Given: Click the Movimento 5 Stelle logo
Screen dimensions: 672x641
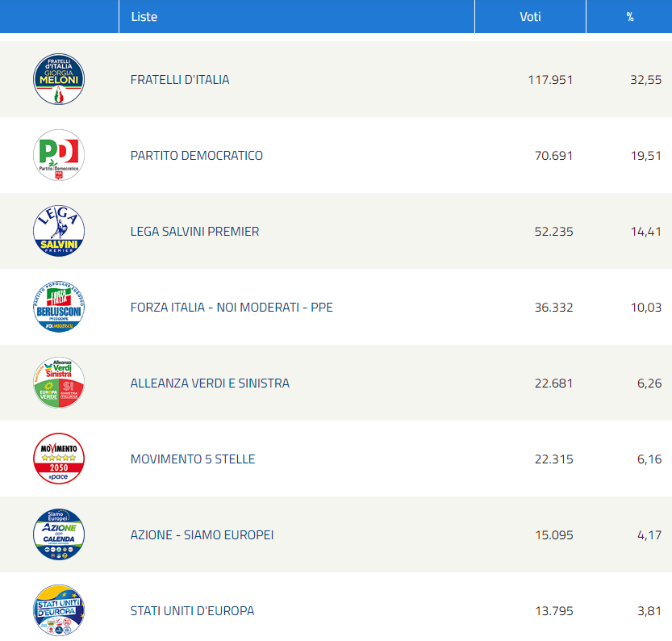Looking at the screenshot, I should coord(59,459).
